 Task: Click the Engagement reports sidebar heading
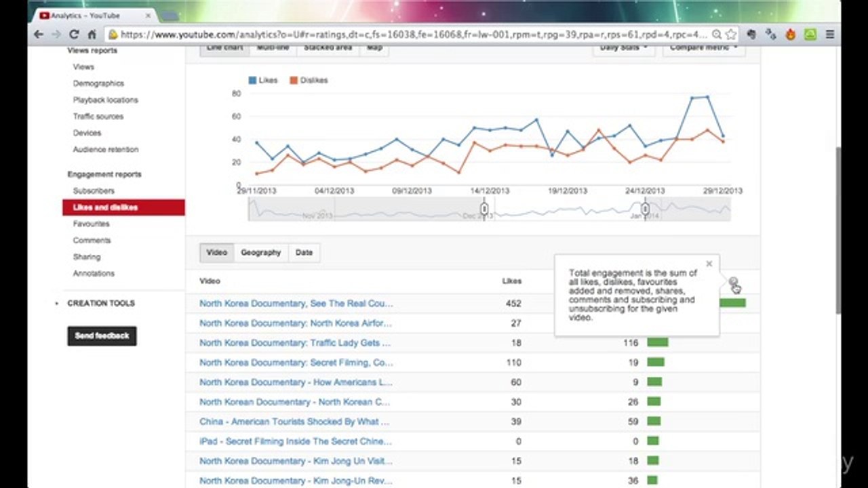[104, 174]
